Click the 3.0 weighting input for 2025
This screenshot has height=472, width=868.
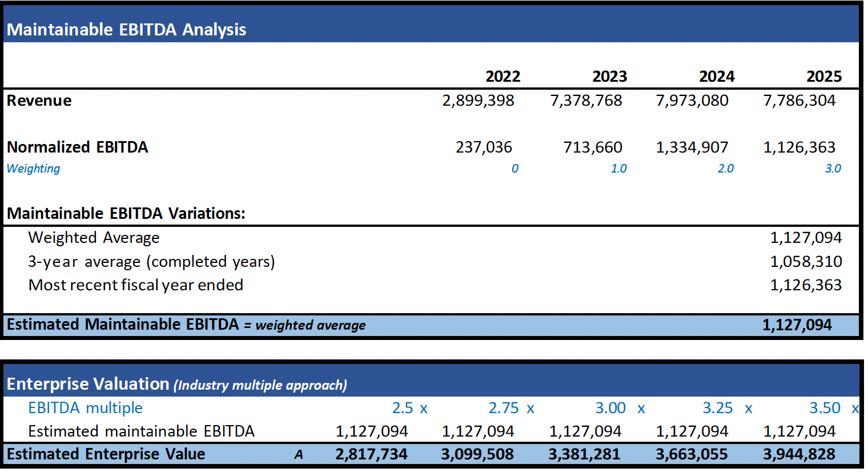[x=833, y=169]
